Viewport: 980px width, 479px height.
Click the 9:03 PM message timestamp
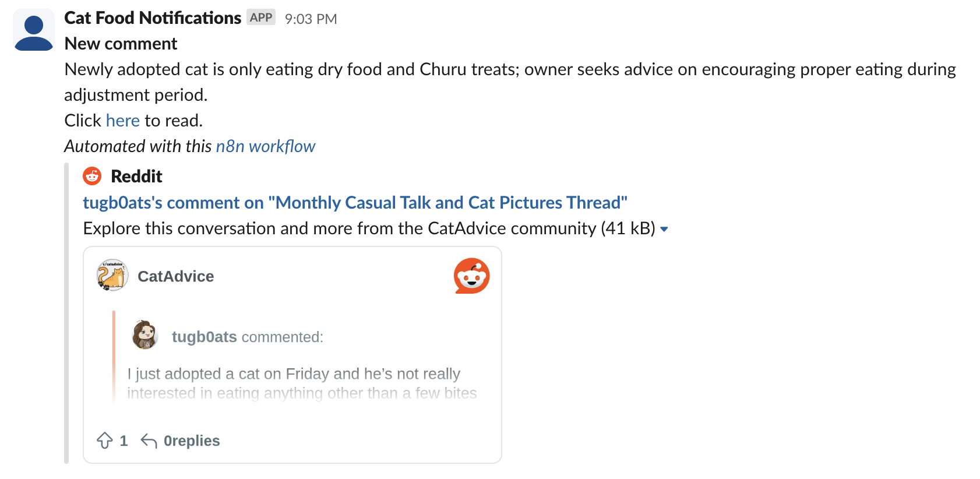pos(311,17)
